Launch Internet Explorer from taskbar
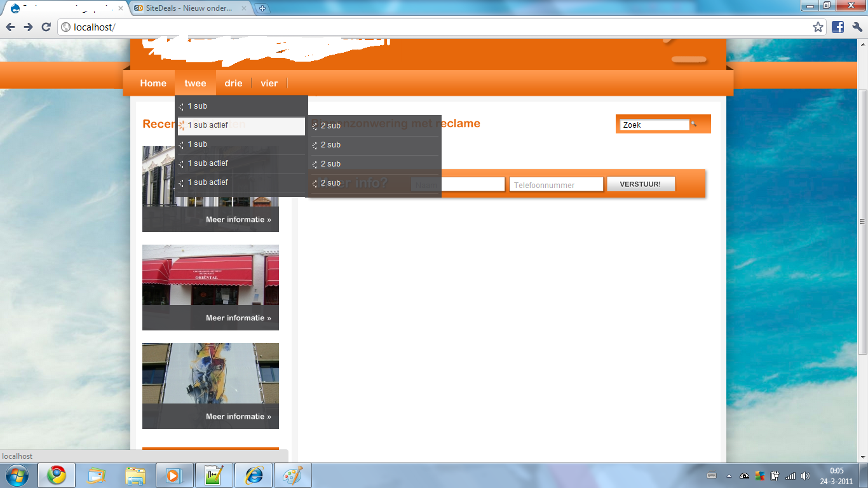The image size is (868, 488). [254, 475]
